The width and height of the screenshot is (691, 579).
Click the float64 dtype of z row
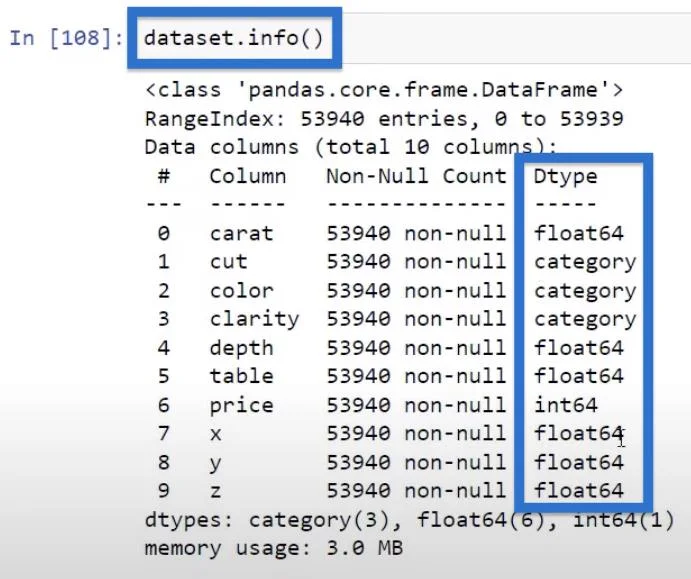click(579, 491)
